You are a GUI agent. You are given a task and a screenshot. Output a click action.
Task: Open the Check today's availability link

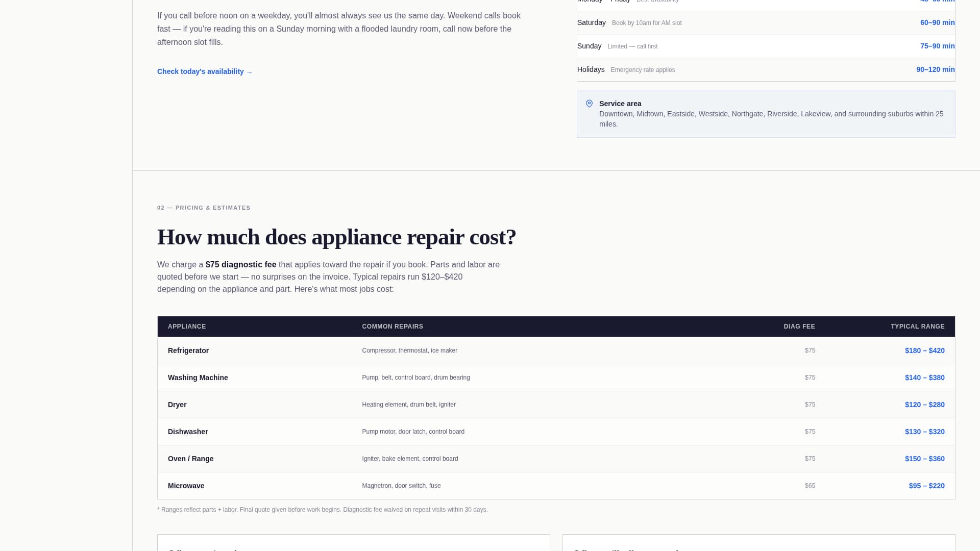205,71
